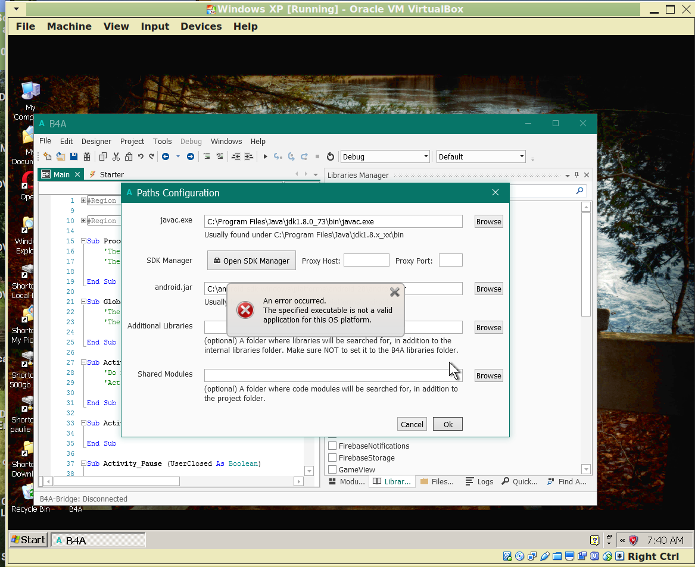The height and width of the screenshot is (567, 695).
Task: Click Cancel in Paths Configuration
Action: pos(412,424)
